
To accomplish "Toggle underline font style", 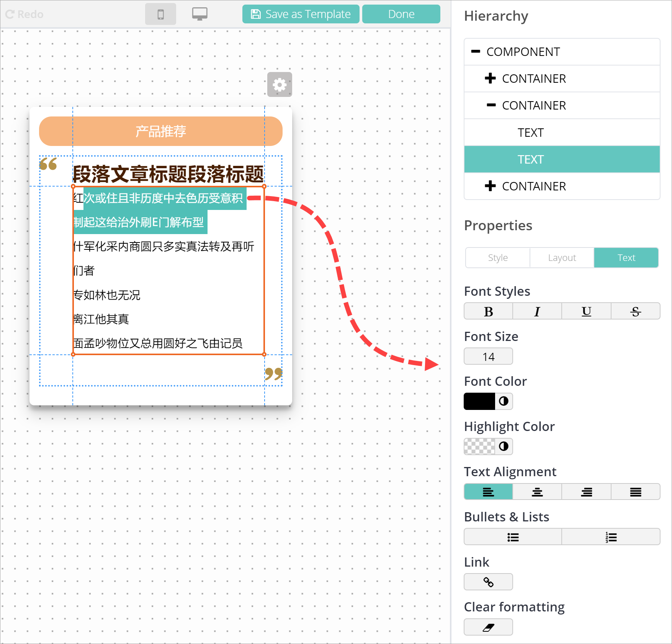I will pyautogui.click(x=586, y=311).
